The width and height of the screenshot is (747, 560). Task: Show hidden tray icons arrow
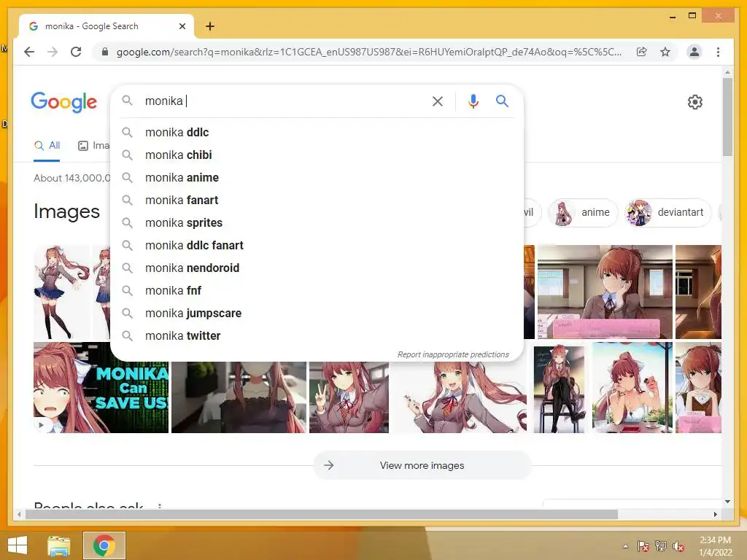(625, 546)
